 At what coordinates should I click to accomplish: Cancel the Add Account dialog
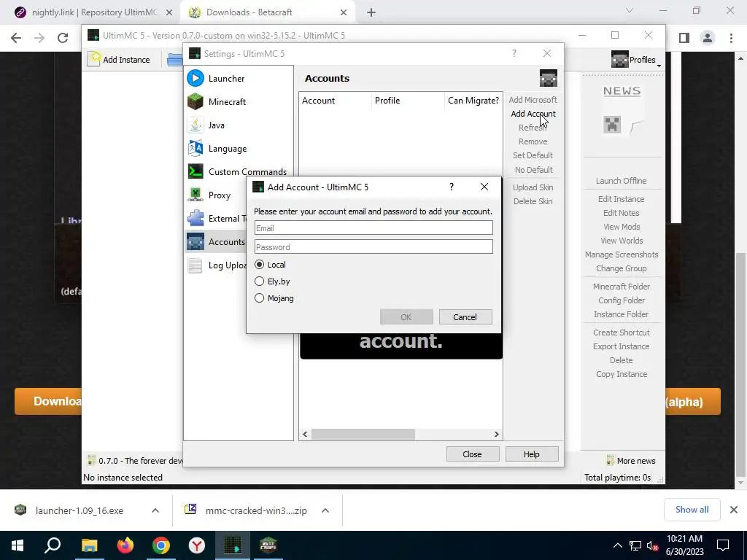coord(465,317)
